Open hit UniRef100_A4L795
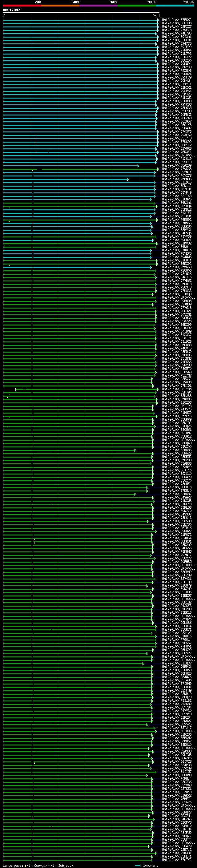This screenshot has width=197, height=868. click(177, 33)
